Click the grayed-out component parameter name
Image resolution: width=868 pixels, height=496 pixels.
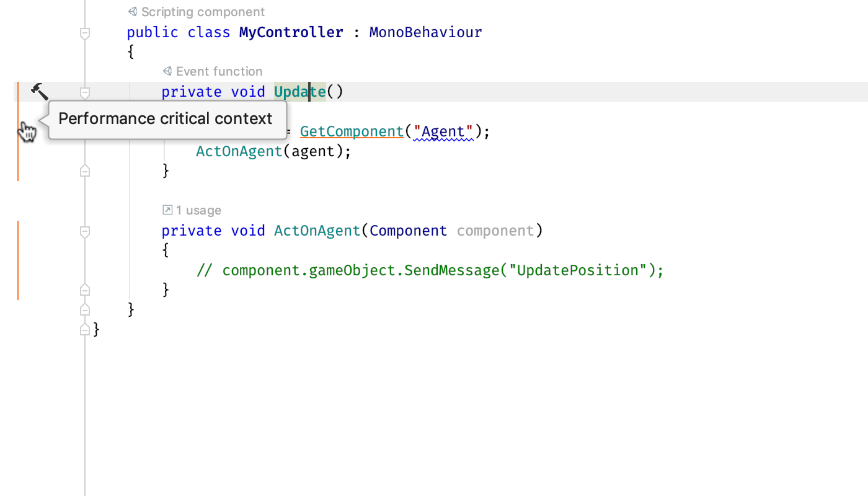[495, 231]
